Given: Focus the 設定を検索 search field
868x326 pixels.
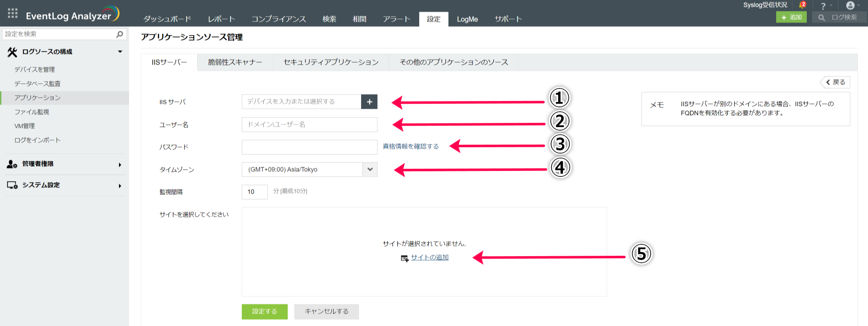Looking at the screenshot, I should tap(64, 34).
